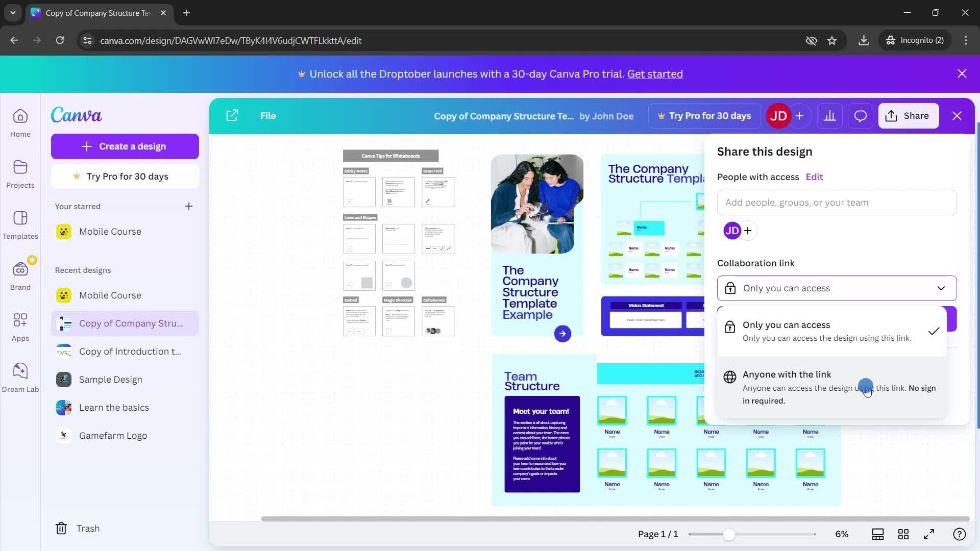Add people plus icon next to JD
This screenshot has height=551, width=980.
(x=748, y=231)
